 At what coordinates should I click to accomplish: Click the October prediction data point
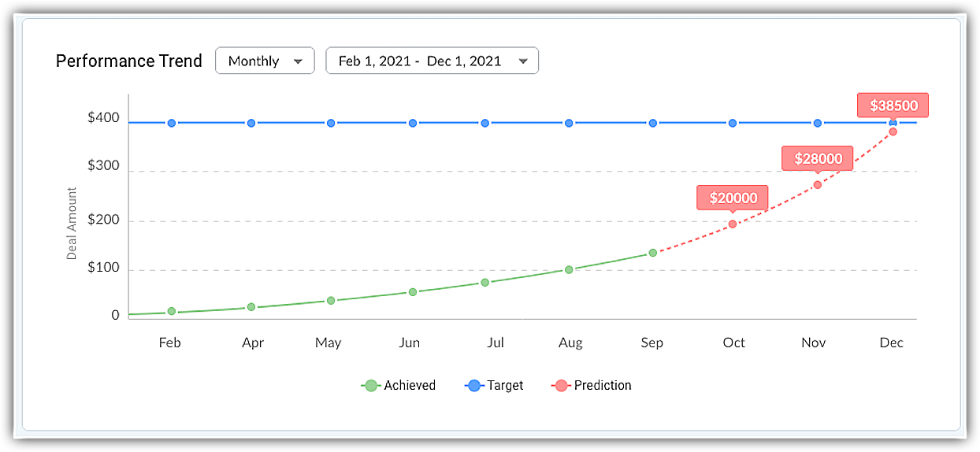733,224
